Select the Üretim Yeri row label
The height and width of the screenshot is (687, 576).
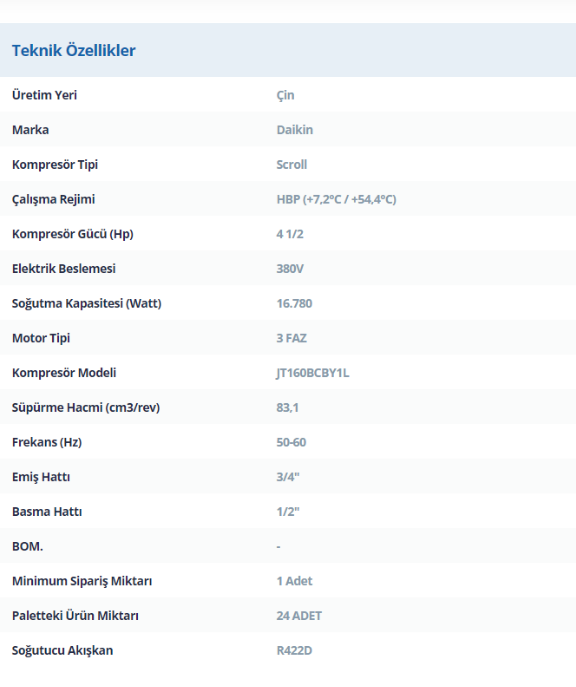(x=44, y=95)
